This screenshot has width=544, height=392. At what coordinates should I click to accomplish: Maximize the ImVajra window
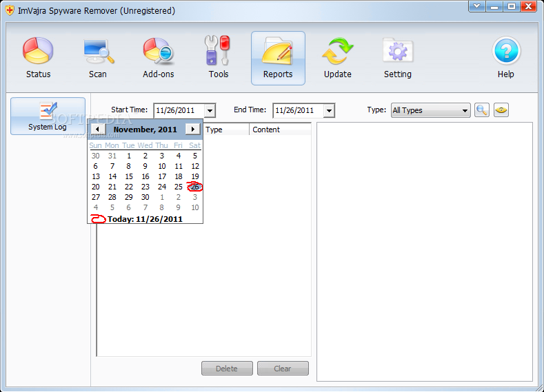[512, 7]
